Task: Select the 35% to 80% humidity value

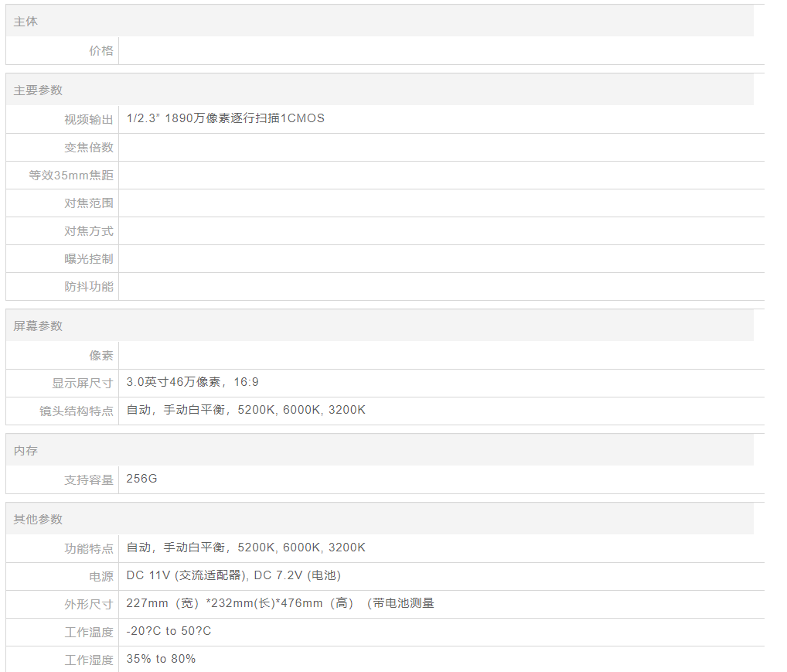Action: coord(161,659)
